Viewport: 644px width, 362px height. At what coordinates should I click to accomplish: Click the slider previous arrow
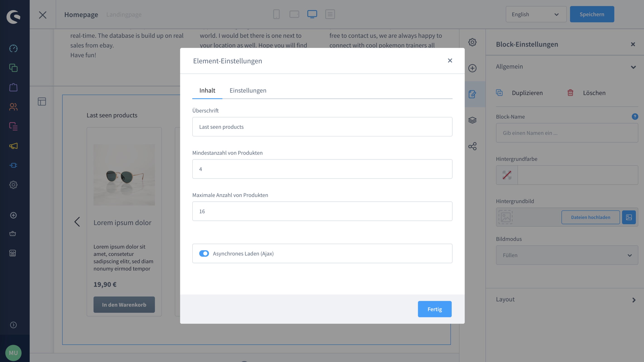pos(77,221)
